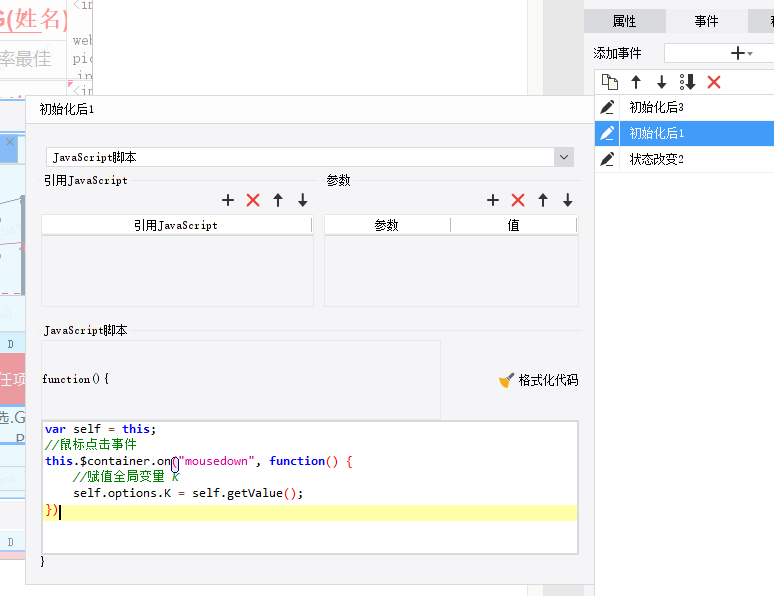Click the copy event icon in events toolbar

pos(610,82)
